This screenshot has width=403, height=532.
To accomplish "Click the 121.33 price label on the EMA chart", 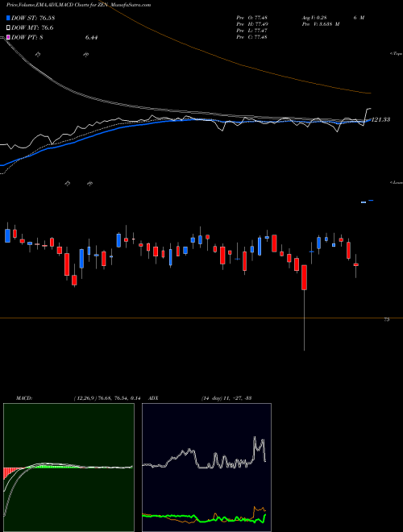I will click(381, 120).
